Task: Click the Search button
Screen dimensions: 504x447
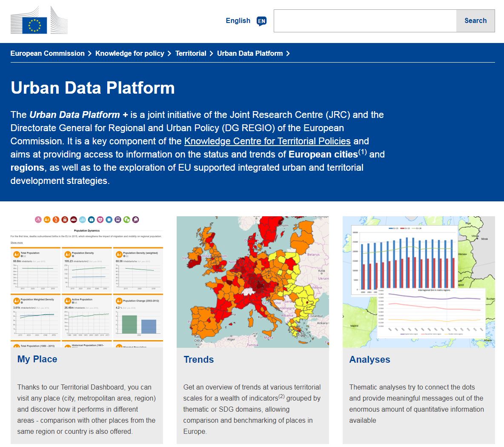Action: pos(475,21)
